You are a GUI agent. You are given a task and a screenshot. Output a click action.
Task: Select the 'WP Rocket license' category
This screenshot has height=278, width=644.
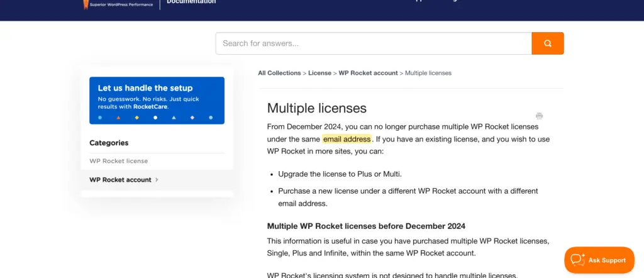[119, 161]
